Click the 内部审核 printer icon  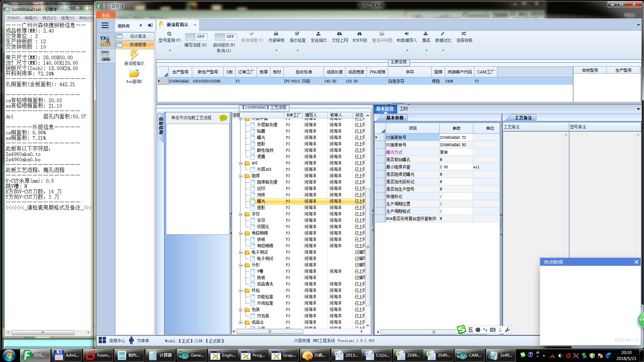[276, 34]
